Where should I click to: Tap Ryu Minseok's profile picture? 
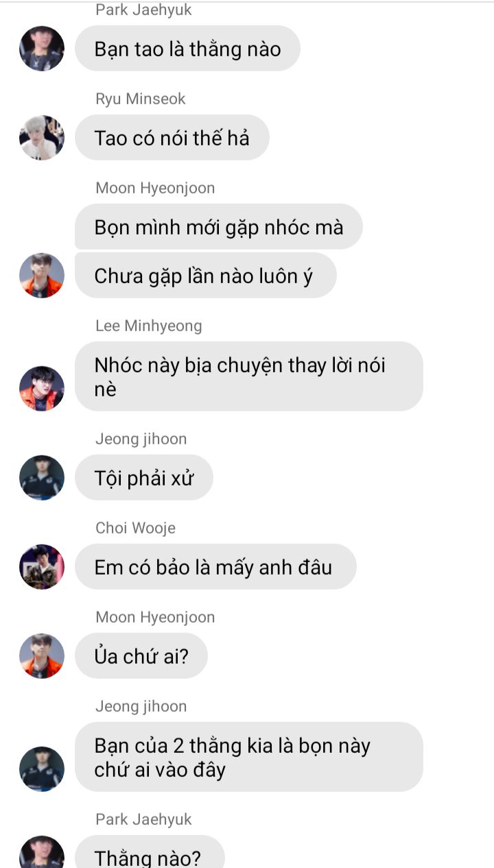[42, 138]
